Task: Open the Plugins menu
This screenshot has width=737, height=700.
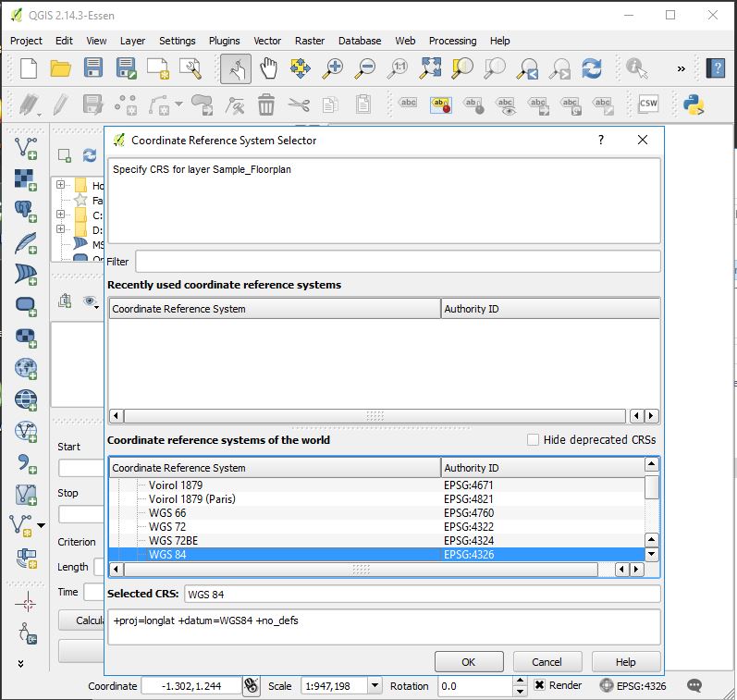Action: [224, 41]
